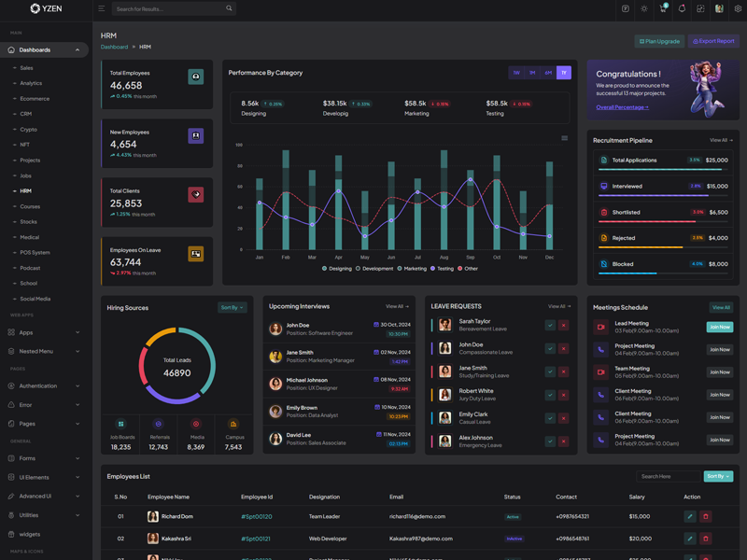Screen dimensions: 747x560
Task: Open the shopping cart in header
Action: click(663, 8)
